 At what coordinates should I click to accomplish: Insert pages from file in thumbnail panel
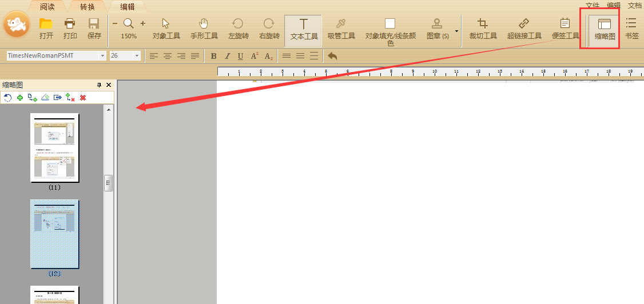pyautogui.click(x=32, y=98)
